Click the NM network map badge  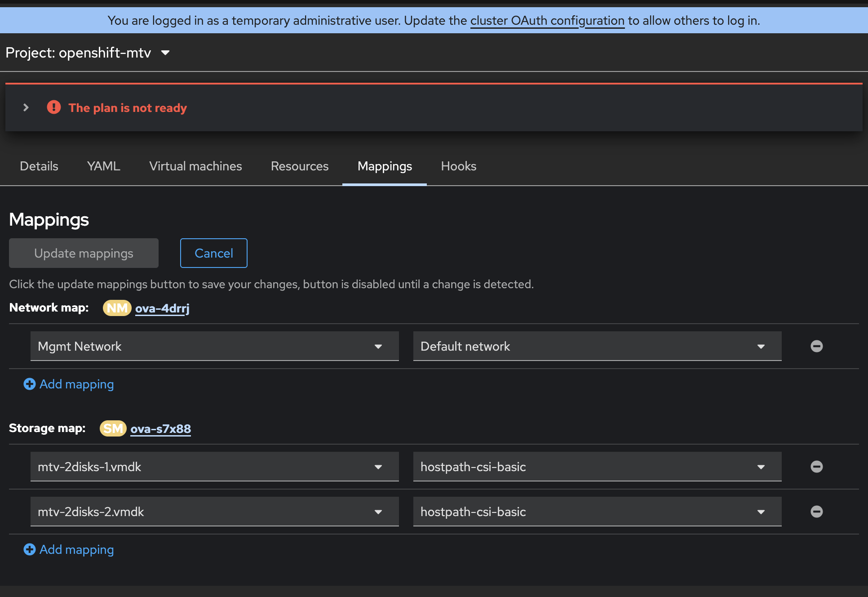pos(117,308)
